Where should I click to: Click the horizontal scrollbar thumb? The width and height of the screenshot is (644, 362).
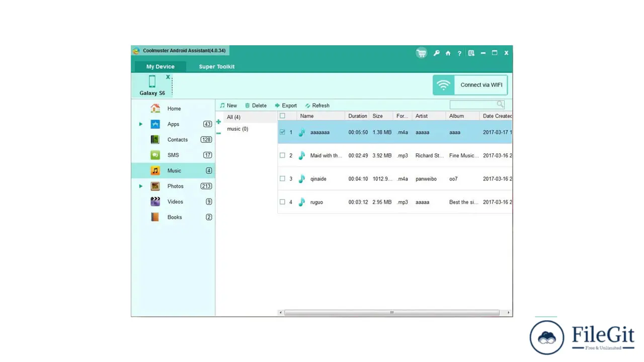pyautogui.click(x=392, y=313)
